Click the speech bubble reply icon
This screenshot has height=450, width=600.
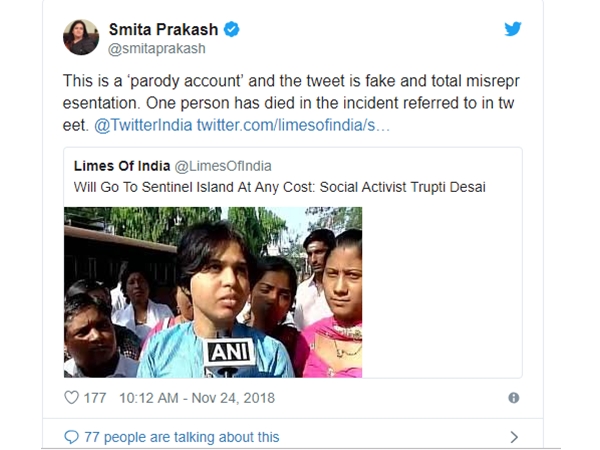tap(72, 437)
